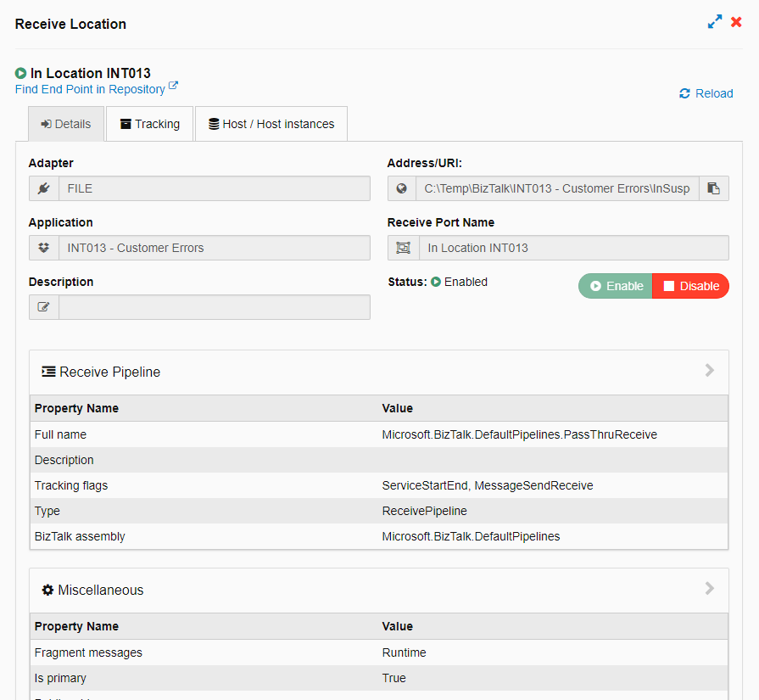Open the Tracking tab
This screenshot has height=700, width=759.
(x=149, y=124)
